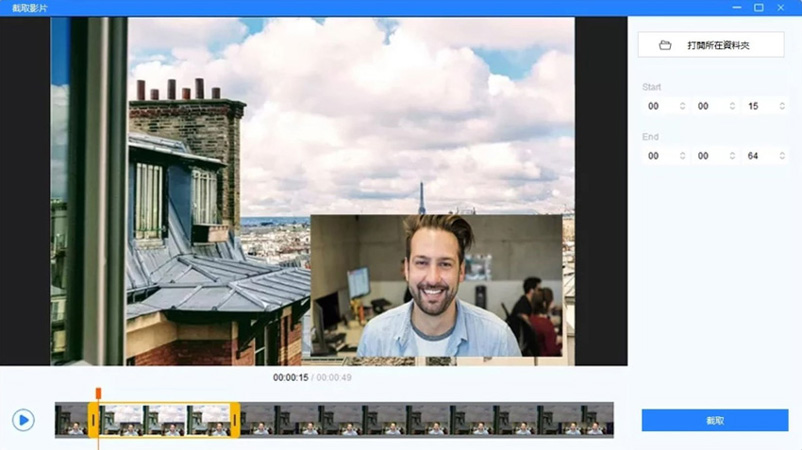This screenshot has width=802, height=450.
Task: Play the video preview
Action: 24,420
